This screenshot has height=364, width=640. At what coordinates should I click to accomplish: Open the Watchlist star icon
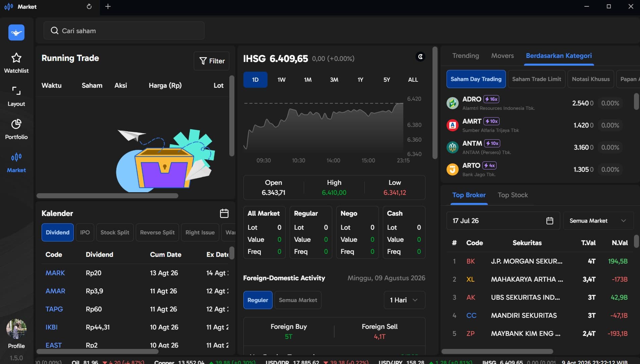click(16, 58)
